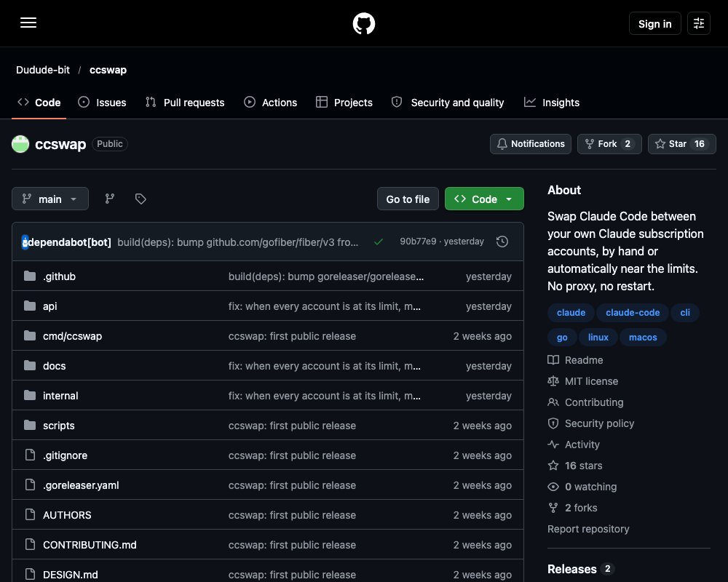Image resolution: width=728 pixels, height=582 pixels.
Task: Fork the ccswap repository
Action: tap(609, 144)
